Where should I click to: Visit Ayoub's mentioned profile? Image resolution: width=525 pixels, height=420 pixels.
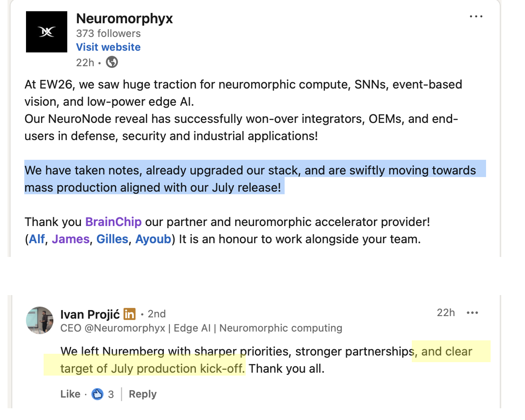(x=153, y=239)
